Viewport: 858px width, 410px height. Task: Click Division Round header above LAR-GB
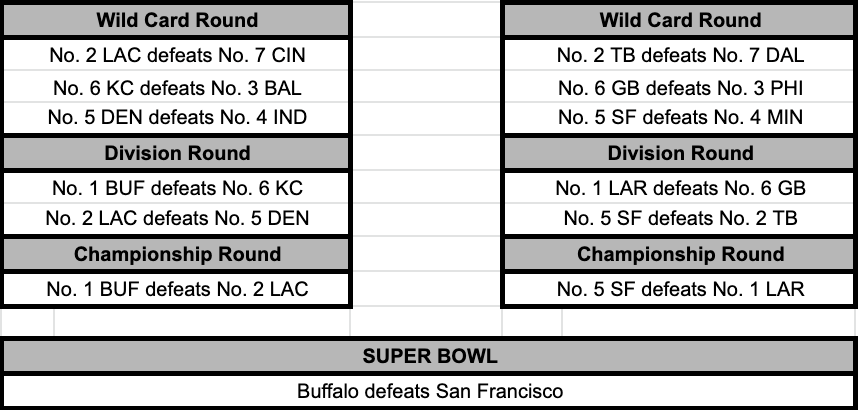tap(680, 153)
